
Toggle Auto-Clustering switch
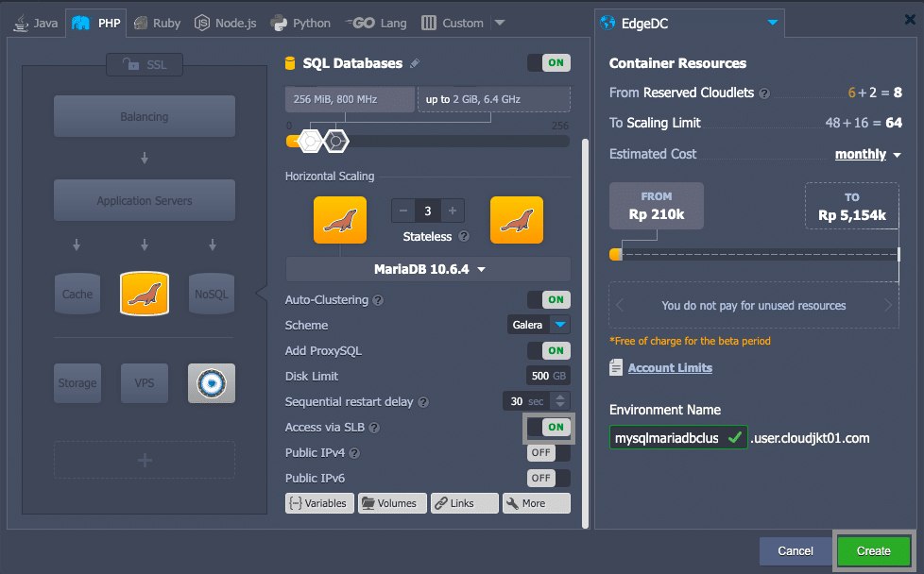549,299
